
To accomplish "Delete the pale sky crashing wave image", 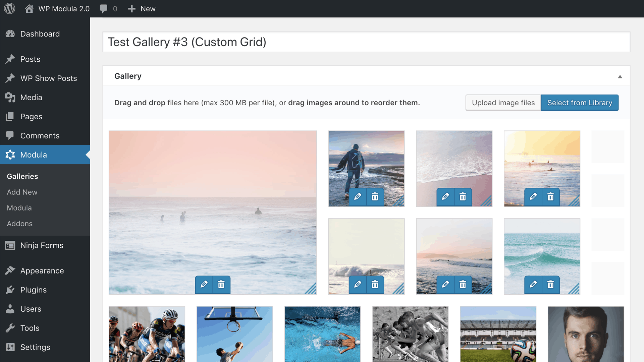I will (375, 285).
